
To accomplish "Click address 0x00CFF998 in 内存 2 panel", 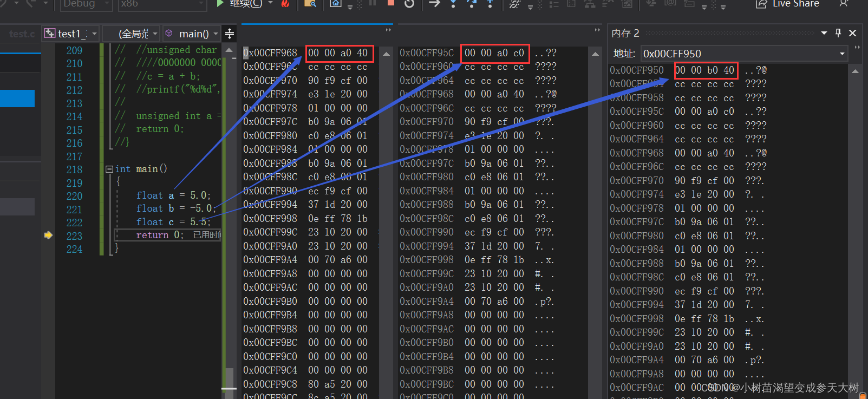I will pos(636,319).
